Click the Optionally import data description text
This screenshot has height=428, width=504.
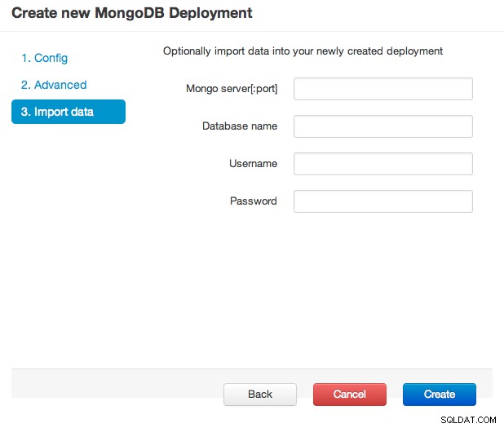click(303, 51)
